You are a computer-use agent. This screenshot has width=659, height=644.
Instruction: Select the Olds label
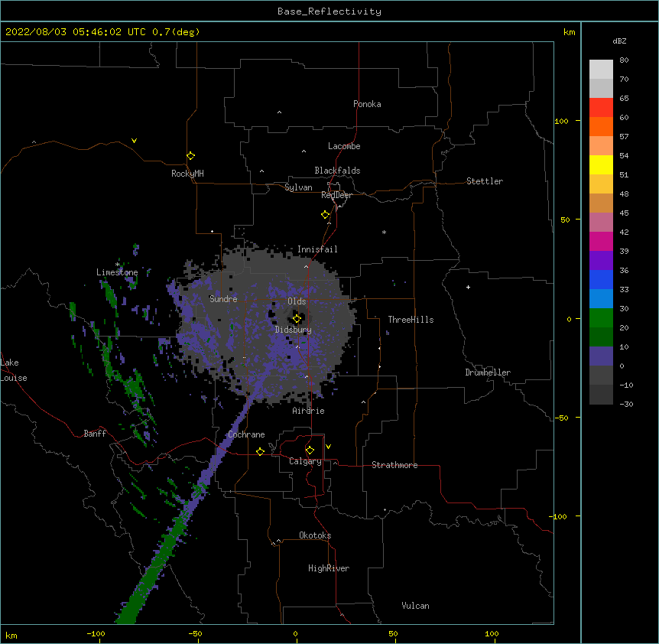click(297, 301)
